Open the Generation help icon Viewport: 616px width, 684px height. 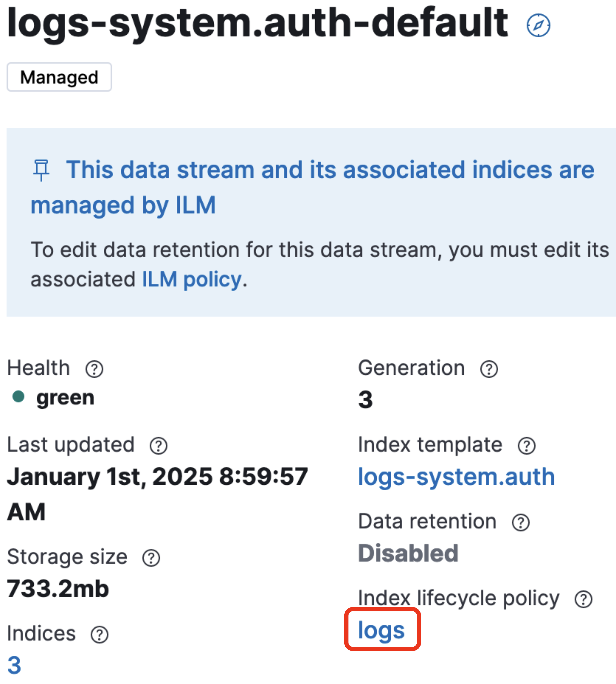(x=488, y=369)
